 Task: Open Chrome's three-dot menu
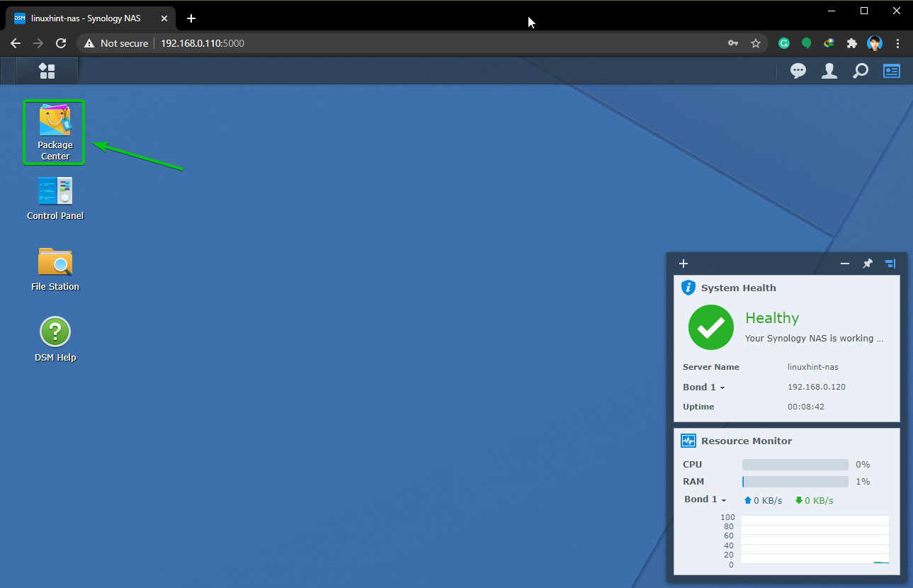tap(897, 43)
